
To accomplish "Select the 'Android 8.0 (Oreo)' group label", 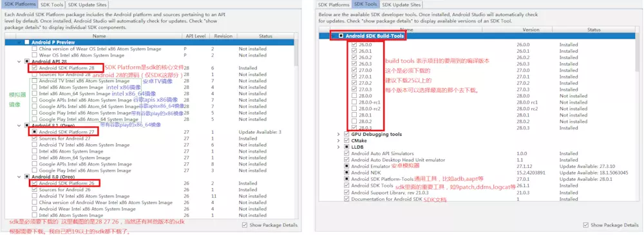I will [53, 176].
